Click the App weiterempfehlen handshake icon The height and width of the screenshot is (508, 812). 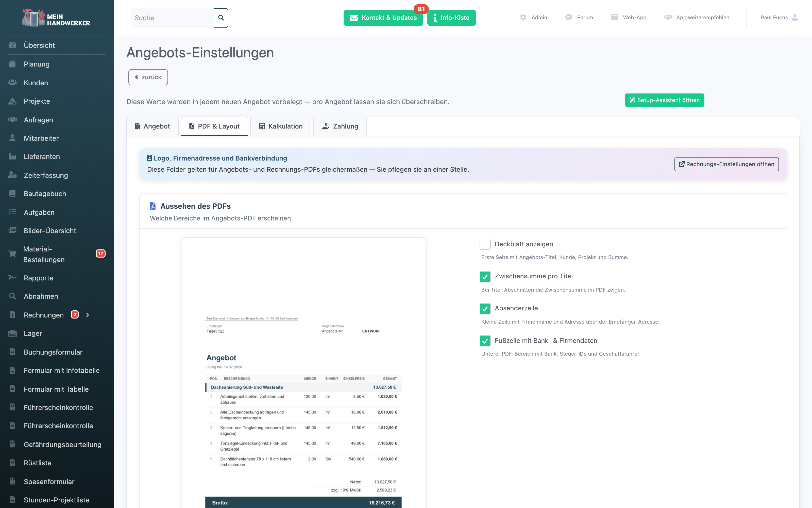point(668,18)
